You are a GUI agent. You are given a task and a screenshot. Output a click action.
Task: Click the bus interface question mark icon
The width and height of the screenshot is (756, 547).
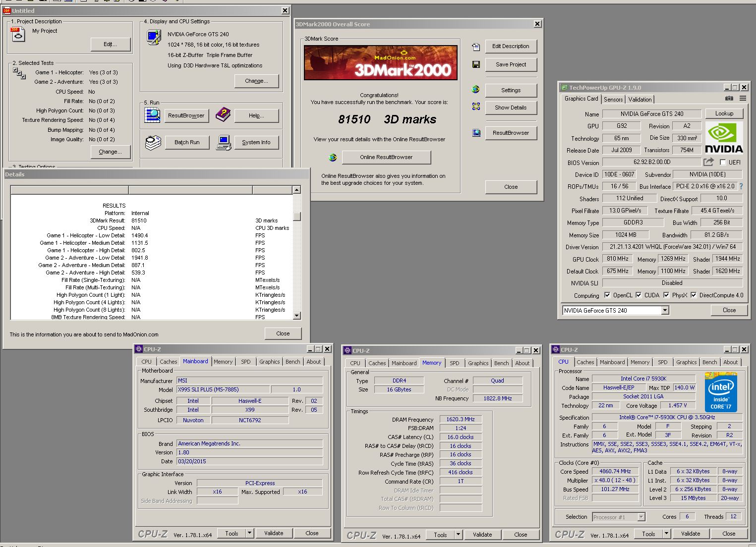(x=741, y=187)
